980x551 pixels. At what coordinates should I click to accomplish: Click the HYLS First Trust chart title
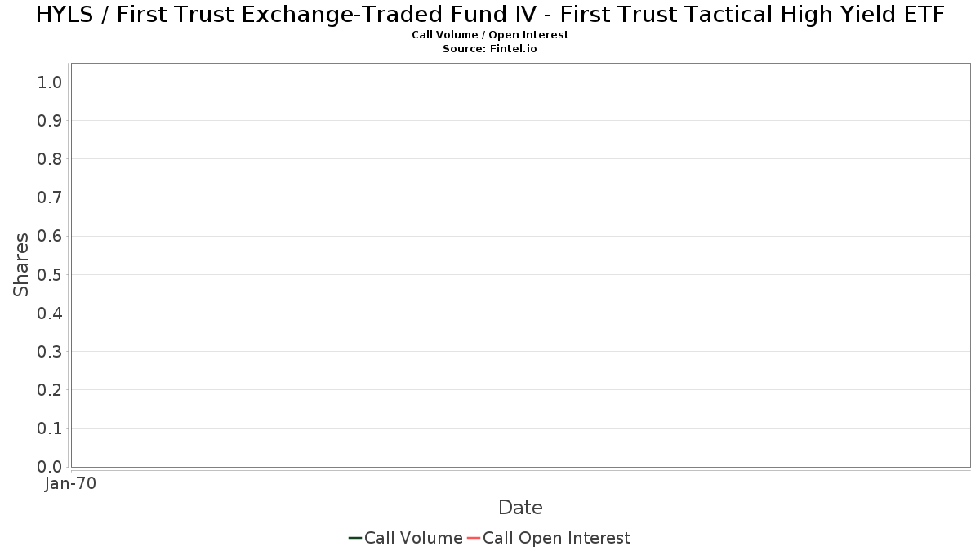click(490, 15)
